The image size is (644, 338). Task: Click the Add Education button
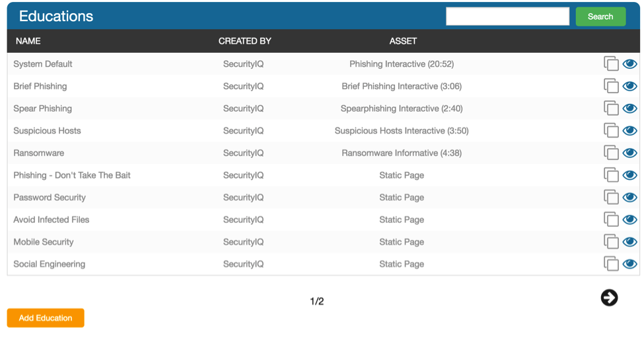46,318
